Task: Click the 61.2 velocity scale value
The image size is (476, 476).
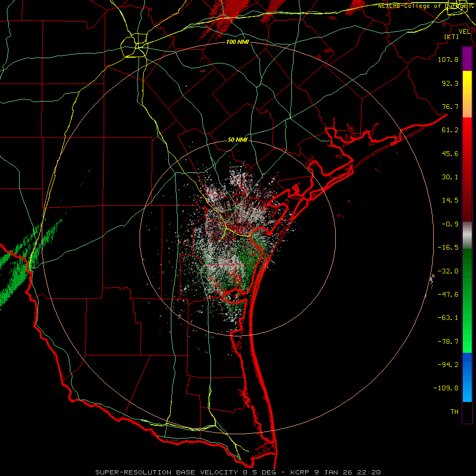Action: coord(450,130)
